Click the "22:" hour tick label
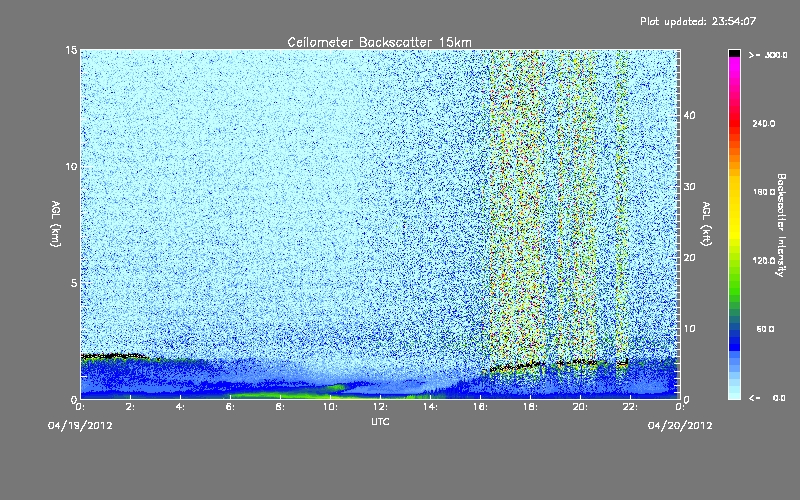The height and width of the screenshot is (500, 800). click(630, 407)
